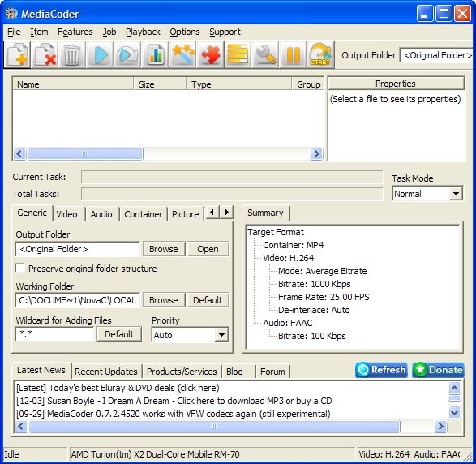Open settings with the wrench icon

(x=266, y=54)
